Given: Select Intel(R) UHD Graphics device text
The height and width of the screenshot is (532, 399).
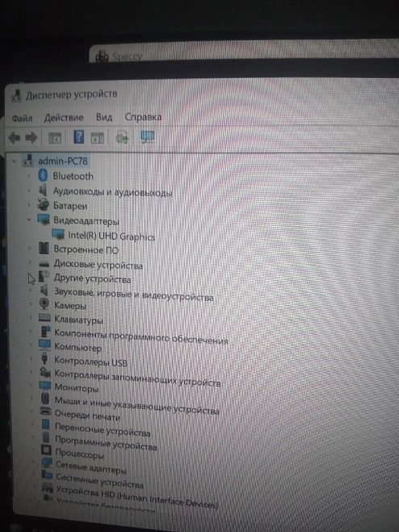Looking at the screenshot, I should (111, 236).
